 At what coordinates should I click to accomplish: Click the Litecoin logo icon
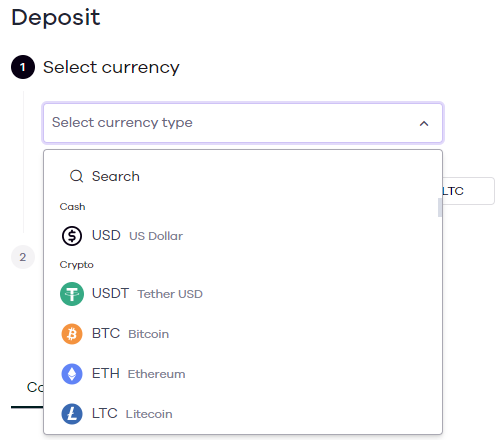pos(72,414)
